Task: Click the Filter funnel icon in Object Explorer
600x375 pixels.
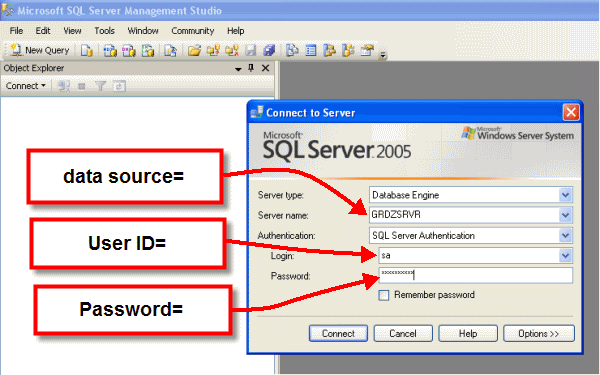Action: click(x=100, y=86)
